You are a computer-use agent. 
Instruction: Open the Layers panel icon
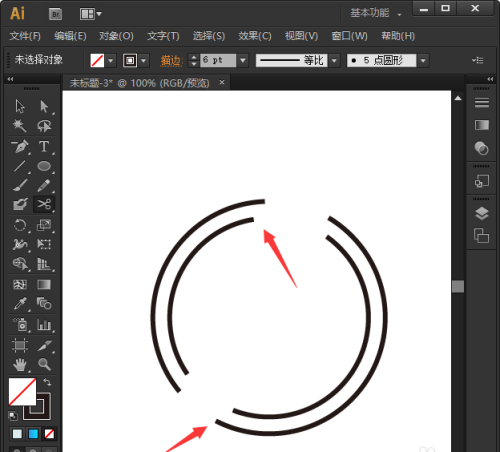pos(482,214)
